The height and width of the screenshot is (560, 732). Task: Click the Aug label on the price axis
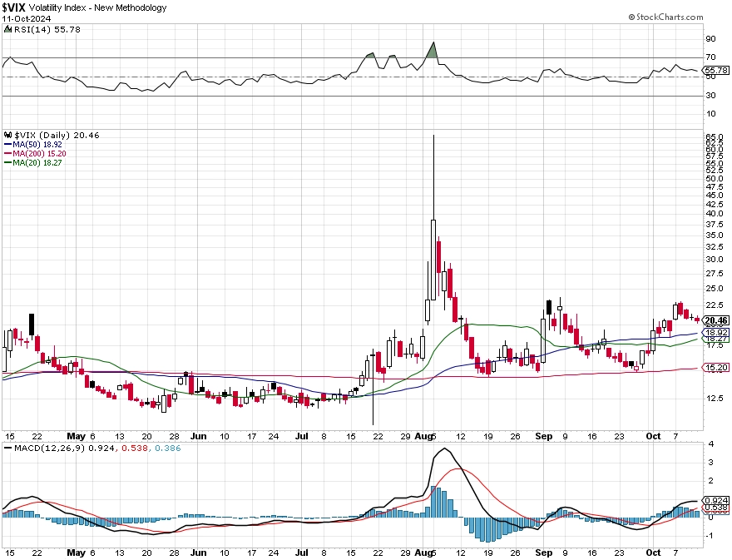(x=423, y=436)
